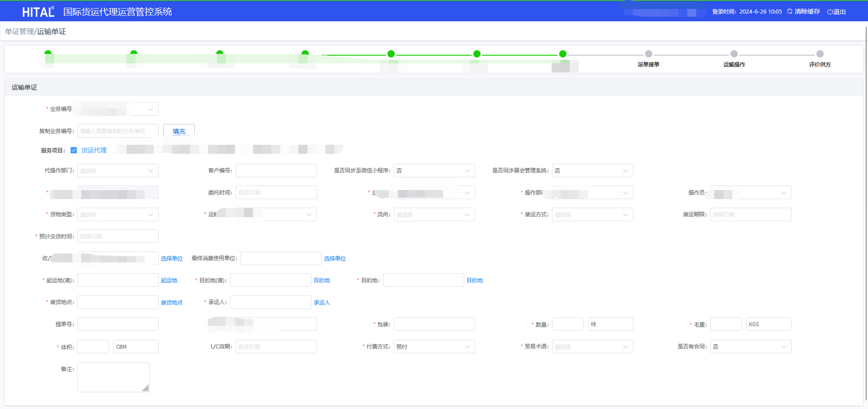The width and height of the screenshot is (868, 409).
Task: Click the 清除缓存 link
Action: point(807,12)
